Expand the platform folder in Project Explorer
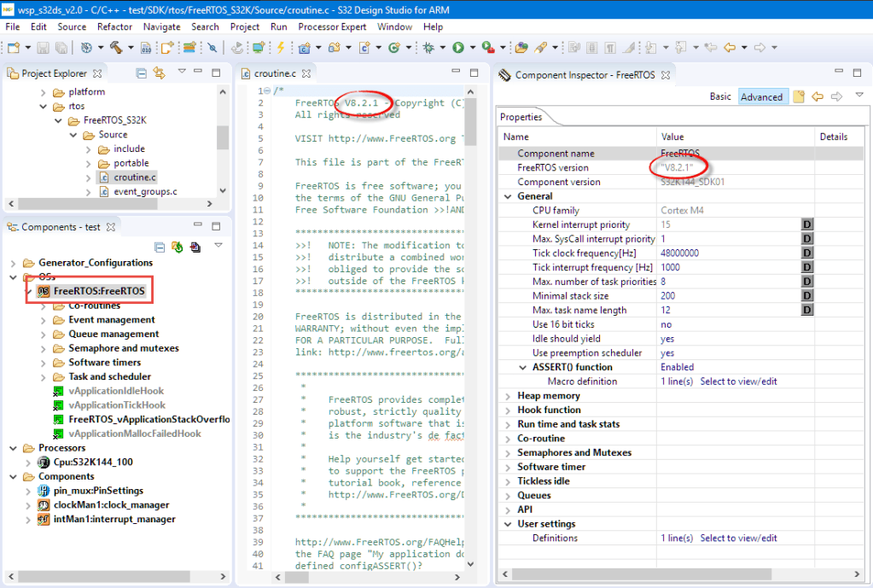The image size is (873, 588). 44,92
